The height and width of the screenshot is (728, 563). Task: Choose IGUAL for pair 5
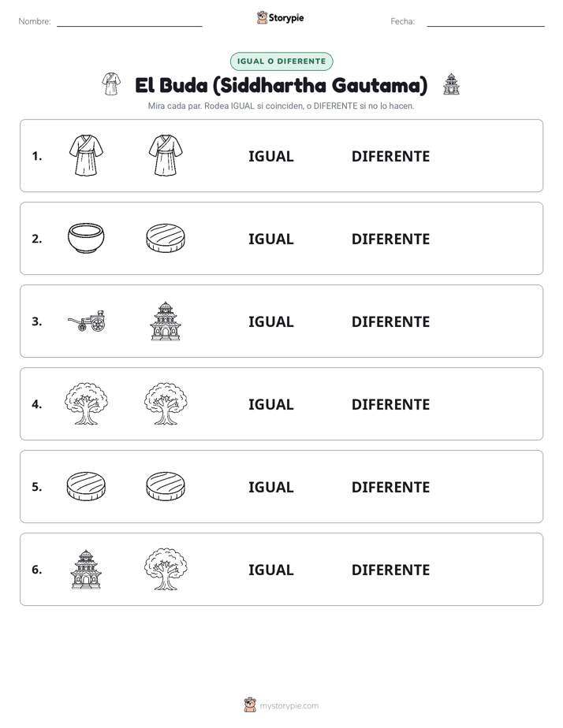270,487
